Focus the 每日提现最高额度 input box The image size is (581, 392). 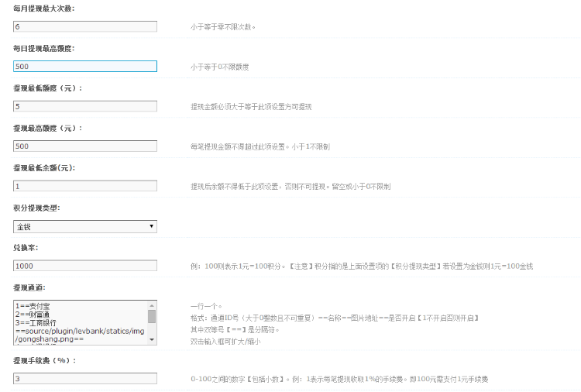(85, 67)
